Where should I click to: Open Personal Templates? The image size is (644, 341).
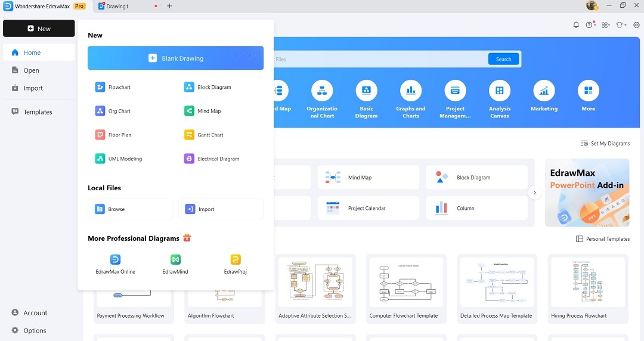(603, 238)
